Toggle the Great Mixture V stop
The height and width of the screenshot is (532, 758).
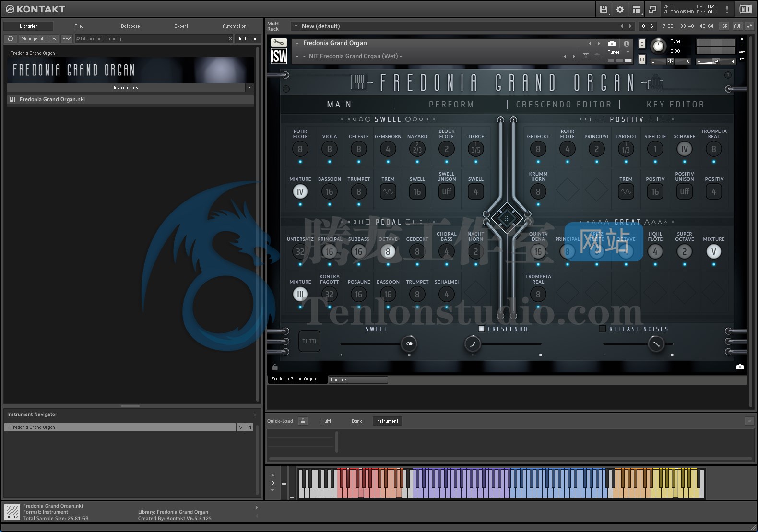click(x=714, y=252)
